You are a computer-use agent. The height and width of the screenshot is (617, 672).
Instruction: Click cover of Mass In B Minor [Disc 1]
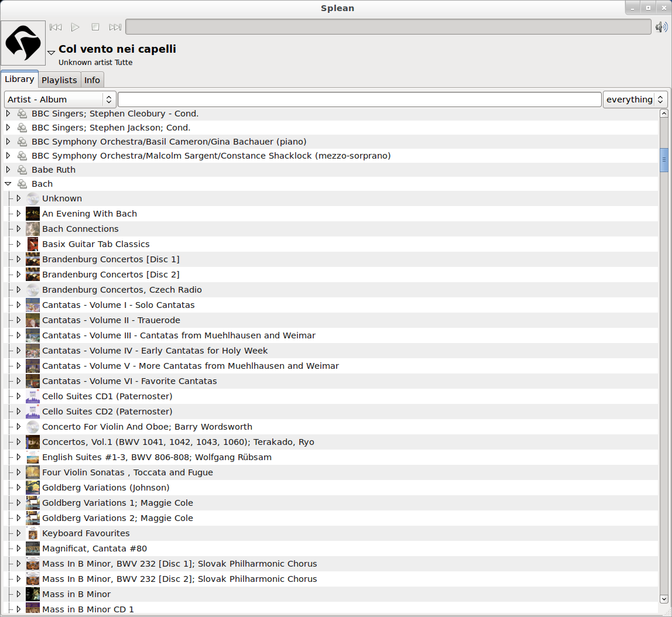33,564
